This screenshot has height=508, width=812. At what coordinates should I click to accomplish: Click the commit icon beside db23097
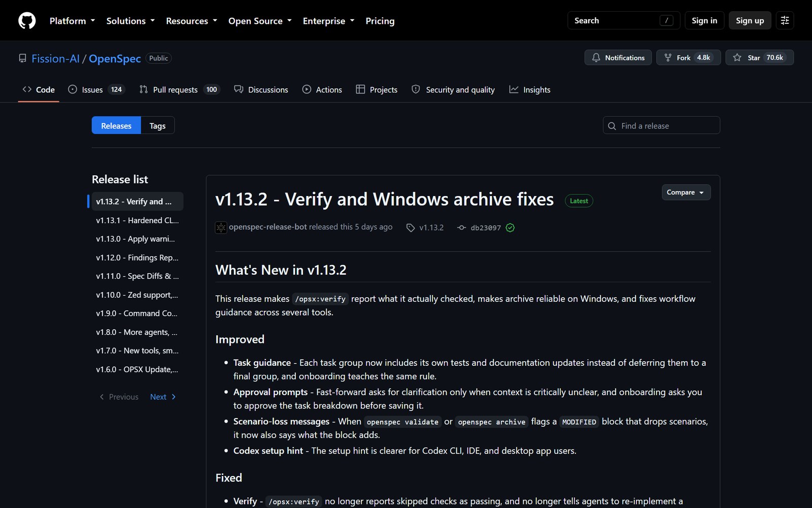coord(461,228)
